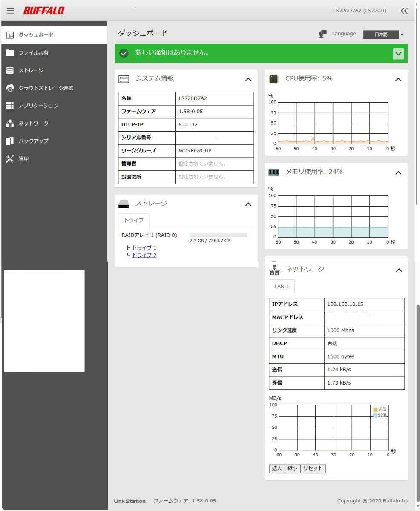Screen dimensions: 420x511
Task: Click the 縮小 button
Action: [x=292, y=468]
